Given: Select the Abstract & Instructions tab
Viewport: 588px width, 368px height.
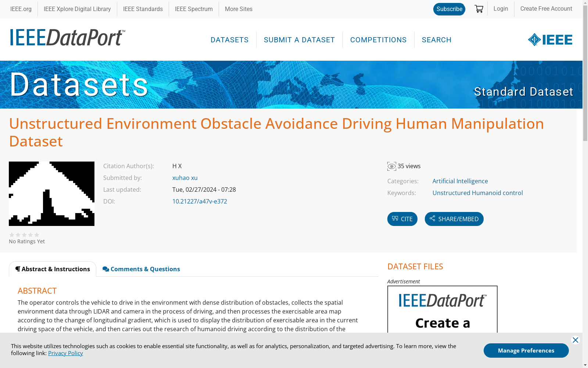Looking at the screenshot, I should point(53,269).
